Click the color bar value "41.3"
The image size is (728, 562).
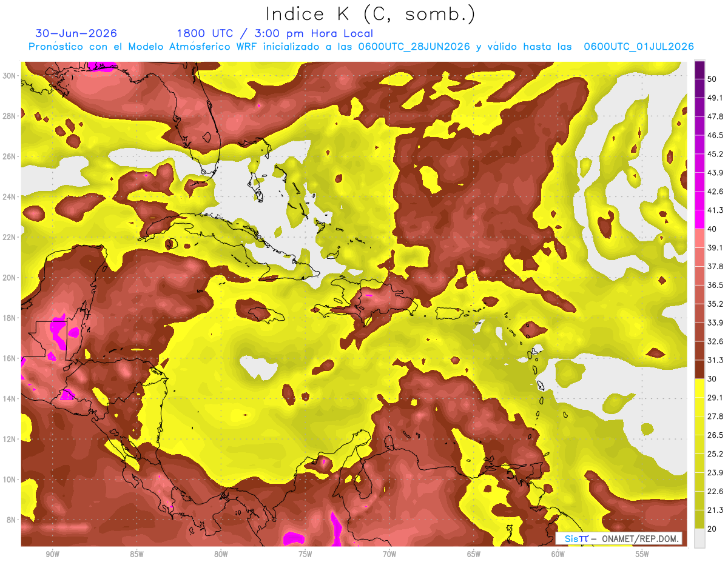click(715, 210)
